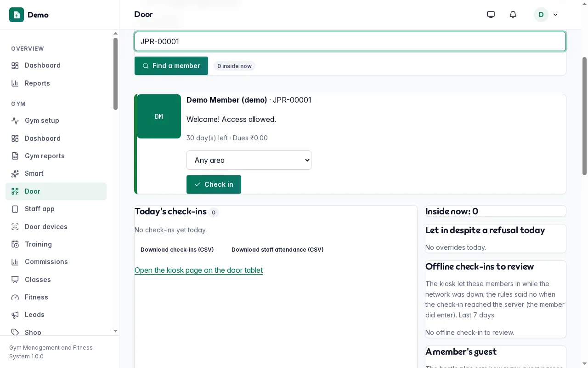Click the 0 inside now badge
The height and width of the screenshot is (368, 588).
point(234,66)
